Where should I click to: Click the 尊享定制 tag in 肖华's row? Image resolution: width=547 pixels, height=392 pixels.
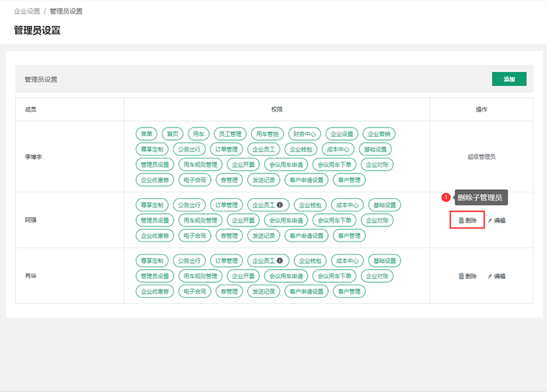tap(151, 260)
